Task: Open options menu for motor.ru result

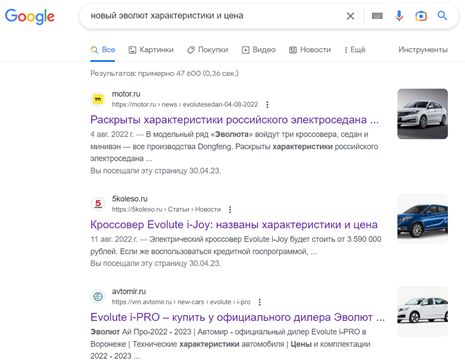Action: [267, 105]
